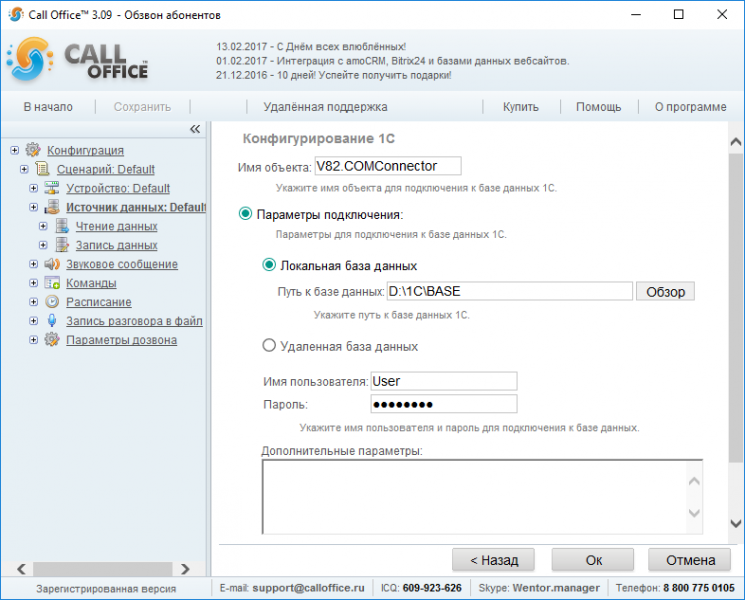Click the Пароль input field
The width and height of the screenshot is (745, 600).
pos(444,404)
